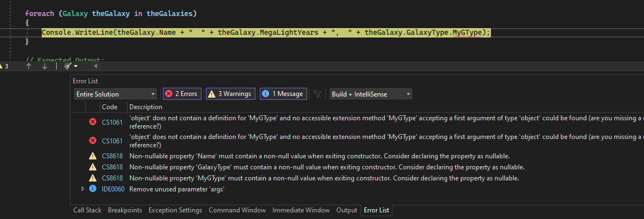Toggle the 3 Warnings filter
Viewport: 644px width, 219px height.
coord(231,94)
